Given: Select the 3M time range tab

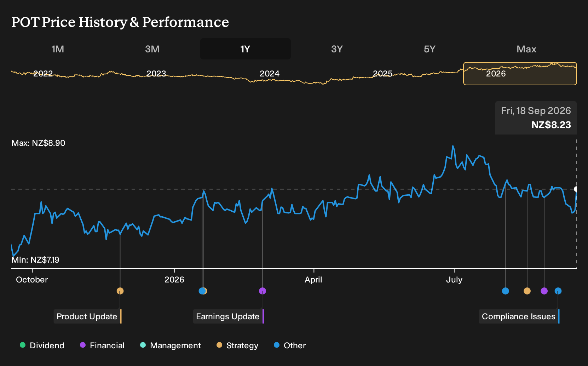Looking at the screenshot, I should click(152, 49).
